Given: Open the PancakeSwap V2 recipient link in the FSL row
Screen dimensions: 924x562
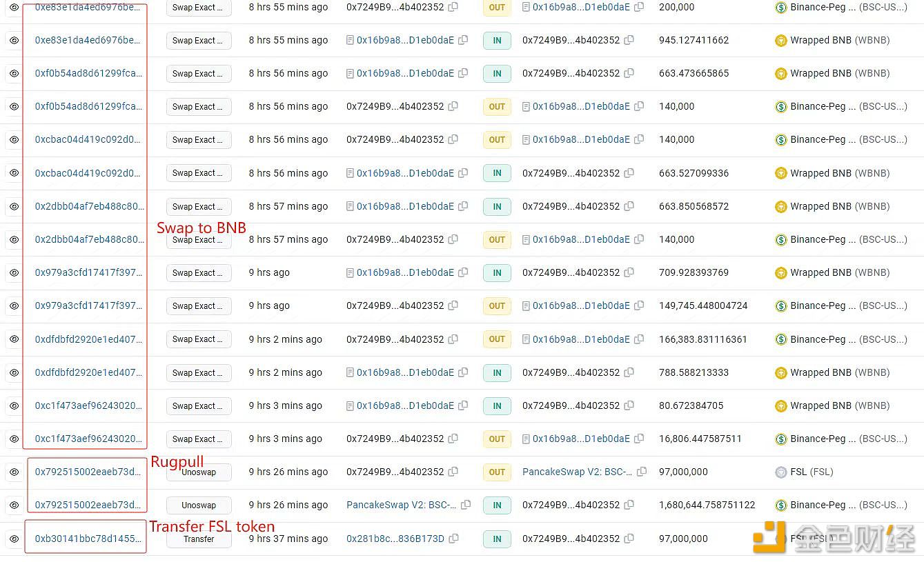Looking at the screenshot, I should pos(577,472).
